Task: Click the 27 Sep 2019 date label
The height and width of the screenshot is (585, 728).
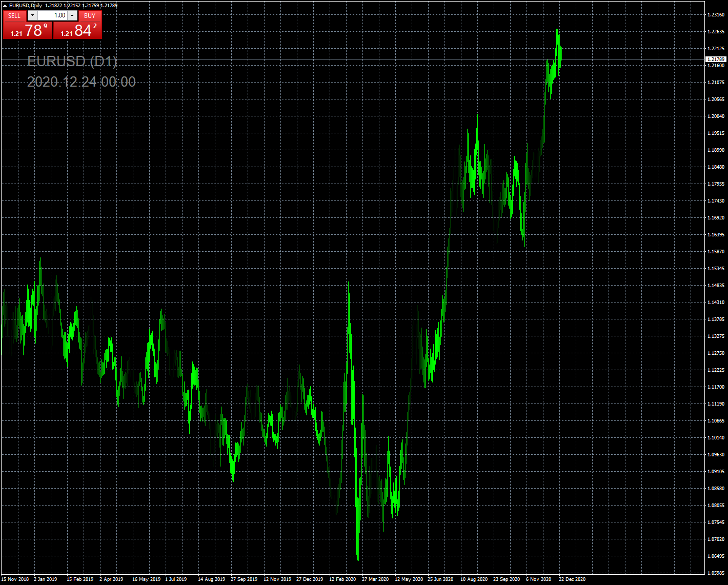Action: coord(244,579)
